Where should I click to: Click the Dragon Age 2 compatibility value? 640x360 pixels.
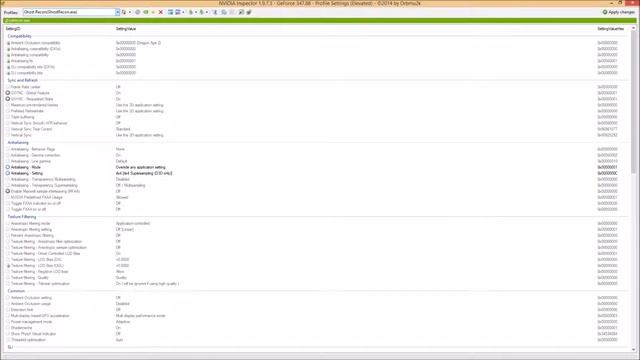tap(138, 43)
